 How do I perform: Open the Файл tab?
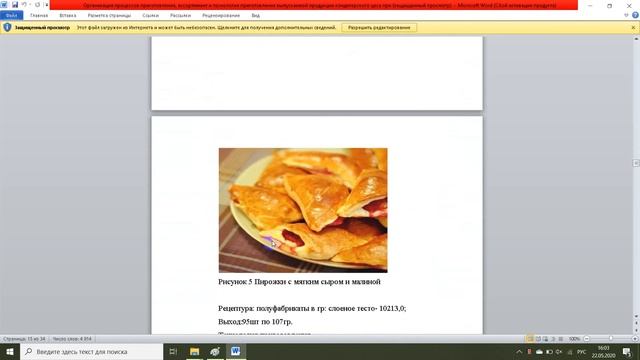11,16
